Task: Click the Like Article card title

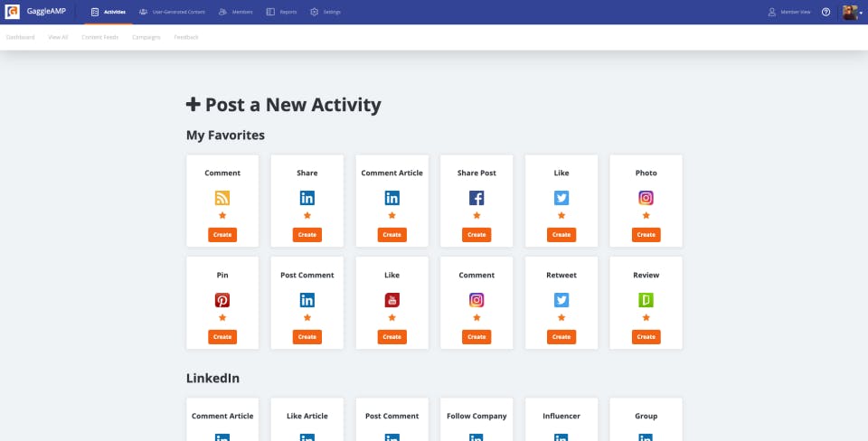Action: pyautogui.click(x=307, y=416)
